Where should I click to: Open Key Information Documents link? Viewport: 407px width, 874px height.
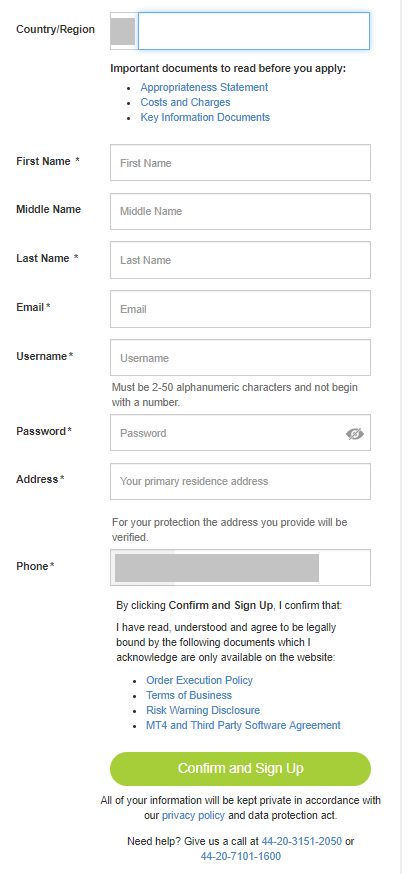tap(205, 118)
